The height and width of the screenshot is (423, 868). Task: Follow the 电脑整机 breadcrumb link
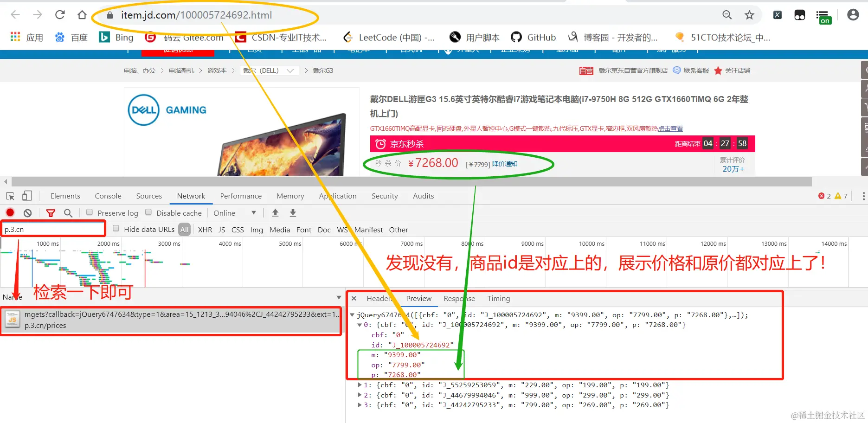click(181, 70)
